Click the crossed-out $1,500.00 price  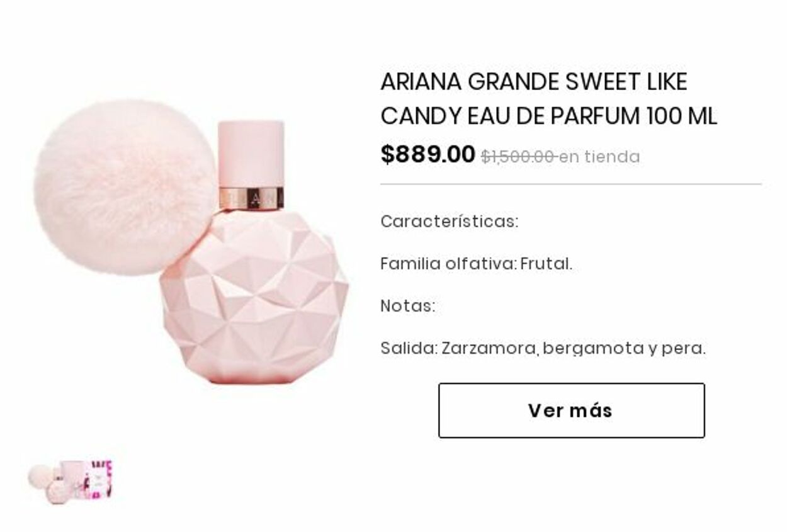[518, 157]
